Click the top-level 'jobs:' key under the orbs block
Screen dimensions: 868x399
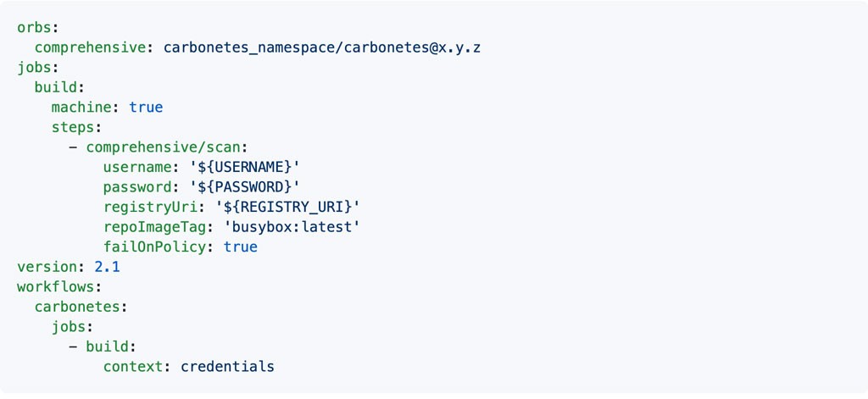click(x=34, y=68)
